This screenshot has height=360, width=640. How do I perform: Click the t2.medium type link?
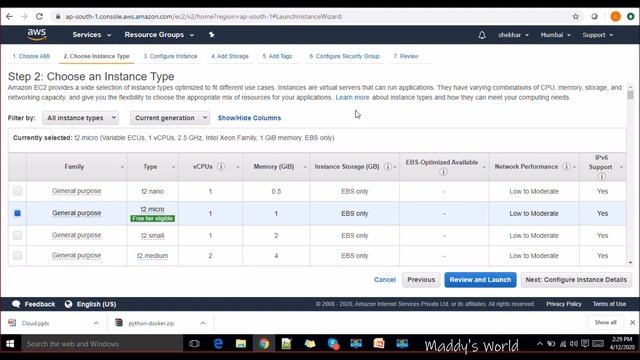152,256
